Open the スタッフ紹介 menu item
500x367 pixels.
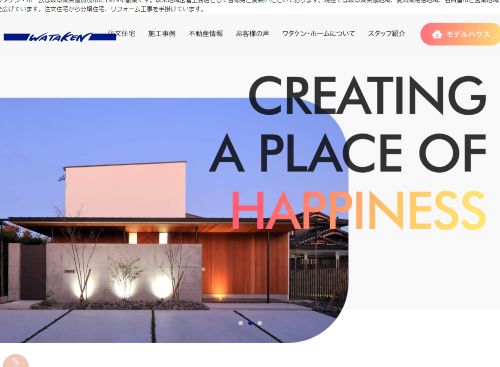pos(386,34)
